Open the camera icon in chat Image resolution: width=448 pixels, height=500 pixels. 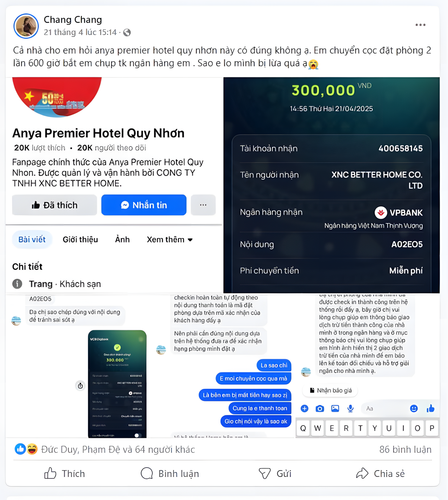click(x=320, y=408)
